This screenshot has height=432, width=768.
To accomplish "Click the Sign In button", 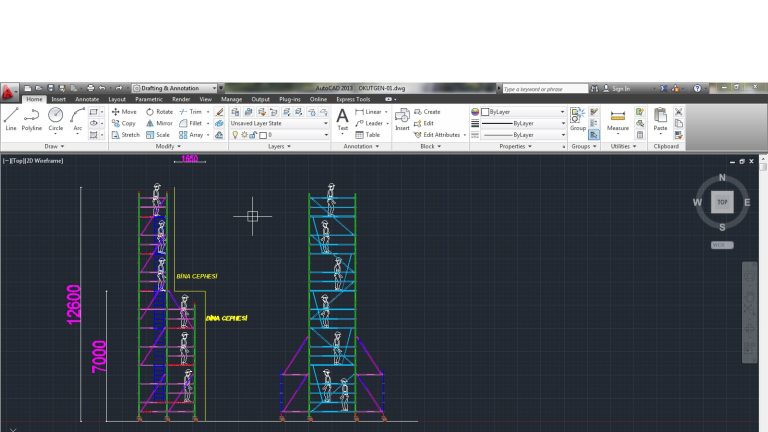I will 620,88.
